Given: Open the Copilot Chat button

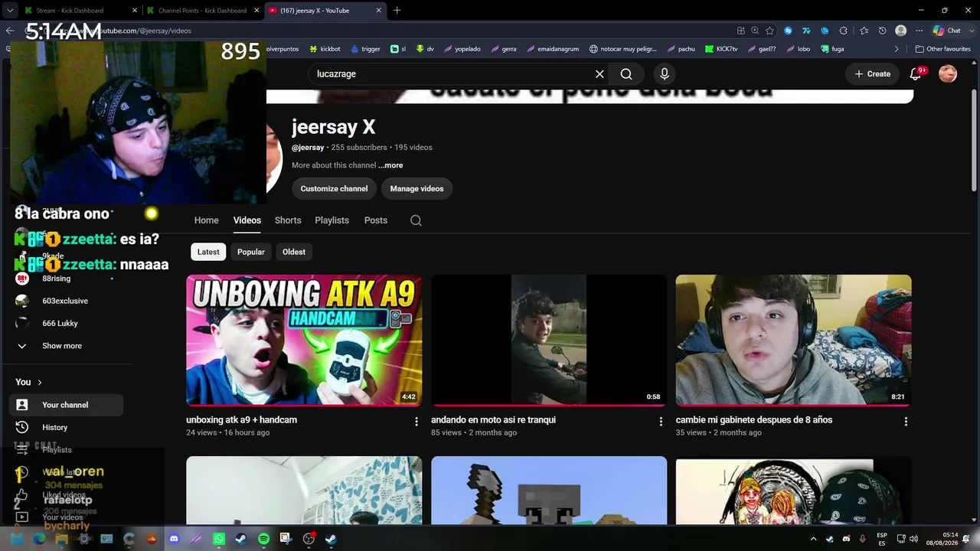Looking at the screenshot, I should pyautogui.click(x=947, y=31).
